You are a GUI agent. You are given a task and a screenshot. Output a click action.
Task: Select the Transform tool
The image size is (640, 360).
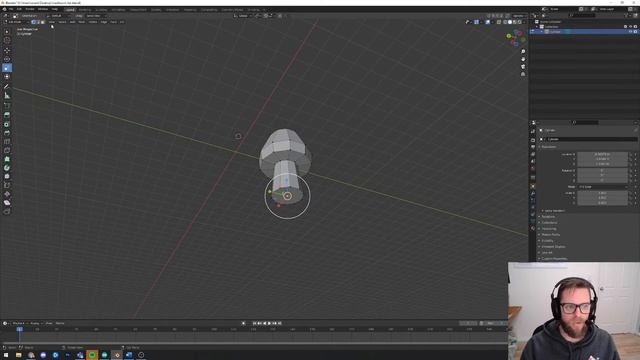point(7,76)
